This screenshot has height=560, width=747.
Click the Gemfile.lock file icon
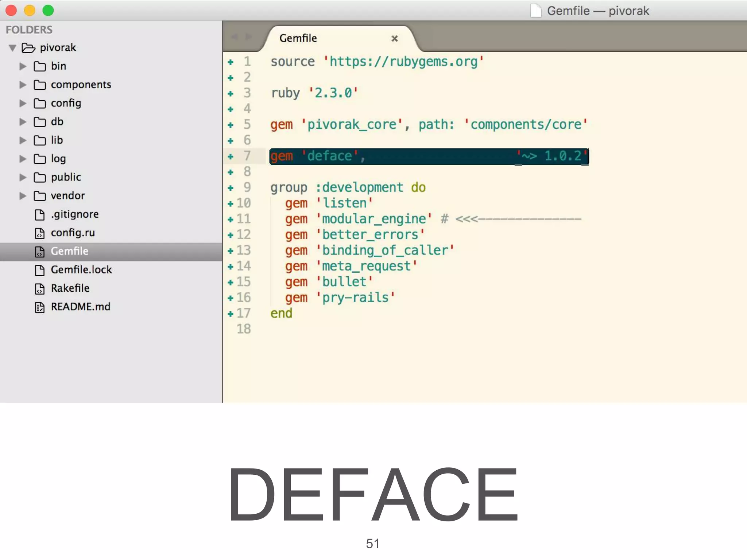pos(40,270)
